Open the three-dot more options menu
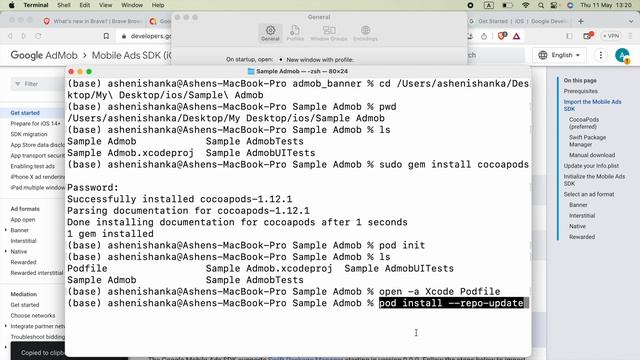640x360 pixels. (x=600, y=55)
